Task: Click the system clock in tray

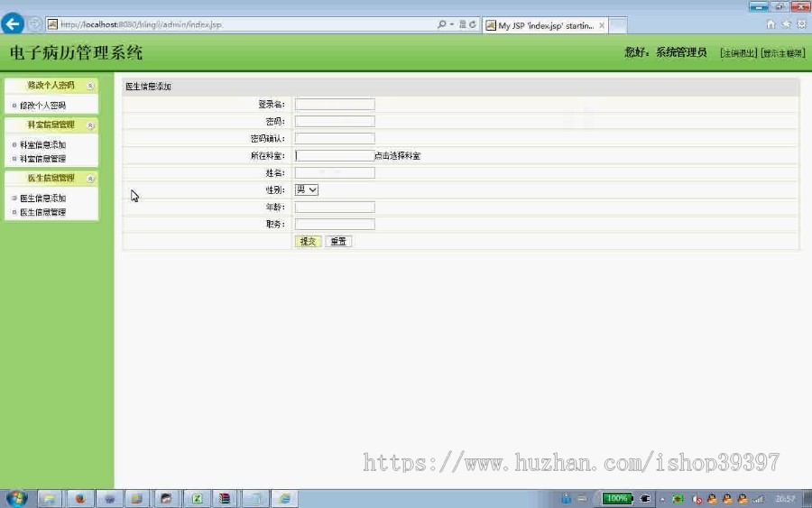Action: pos(785,499)
